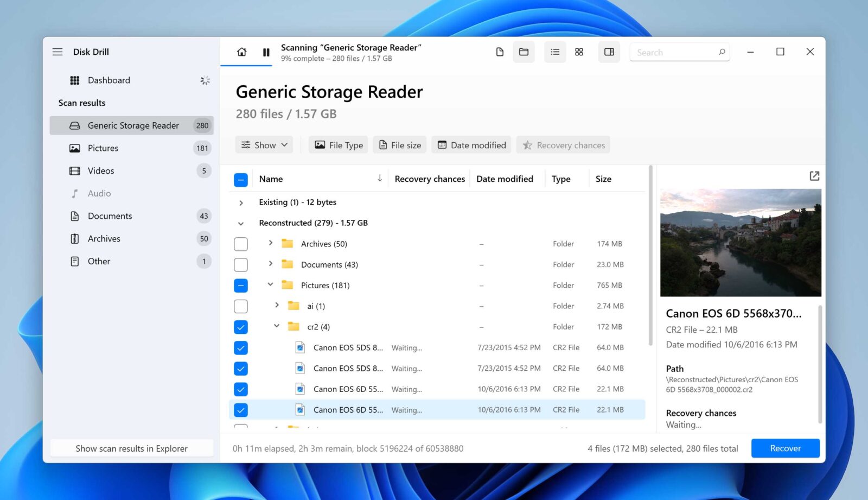Viewport: 868px width, 500px height.
Task: Pause the ongoing scan
Action: 266,52
